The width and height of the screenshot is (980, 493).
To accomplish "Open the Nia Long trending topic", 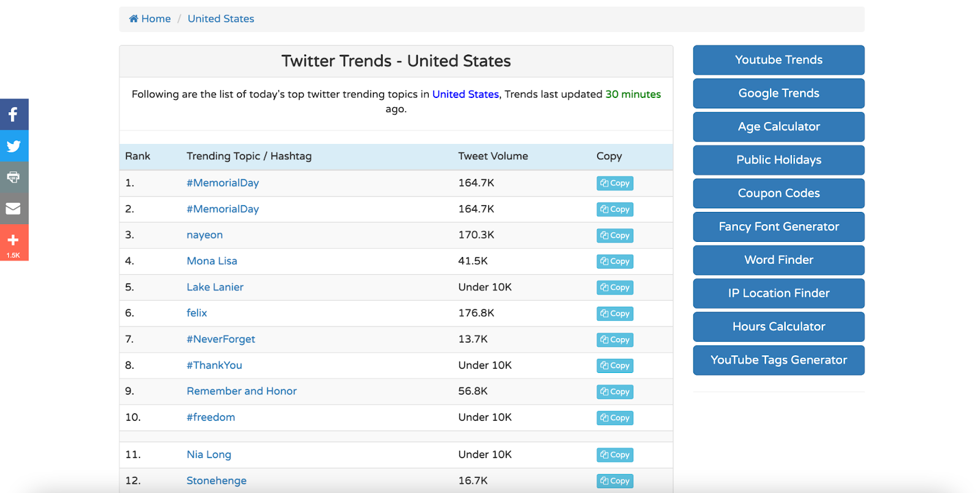I will coord(209,455).
